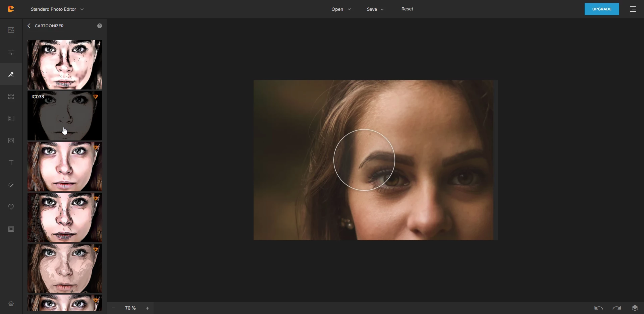Click the Upgrade button
The width and height of the screenshot is (644, 314).
[x=602, y=9]
